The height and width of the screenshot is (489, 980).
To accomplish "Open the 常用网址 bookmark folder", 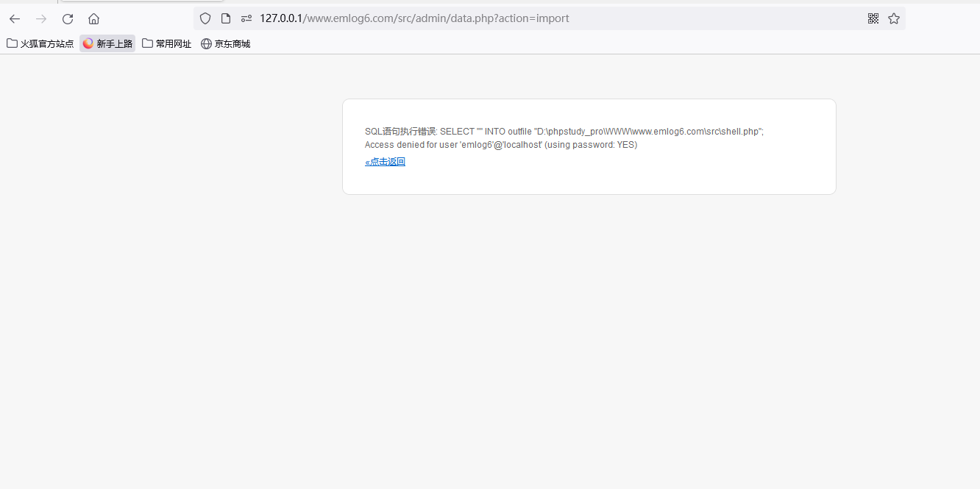I will [x=167, y=43].
